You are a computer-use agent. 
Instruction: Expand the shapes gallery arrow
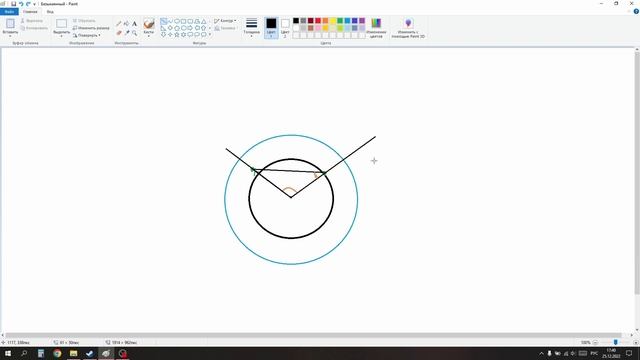(x=210, y=35)
